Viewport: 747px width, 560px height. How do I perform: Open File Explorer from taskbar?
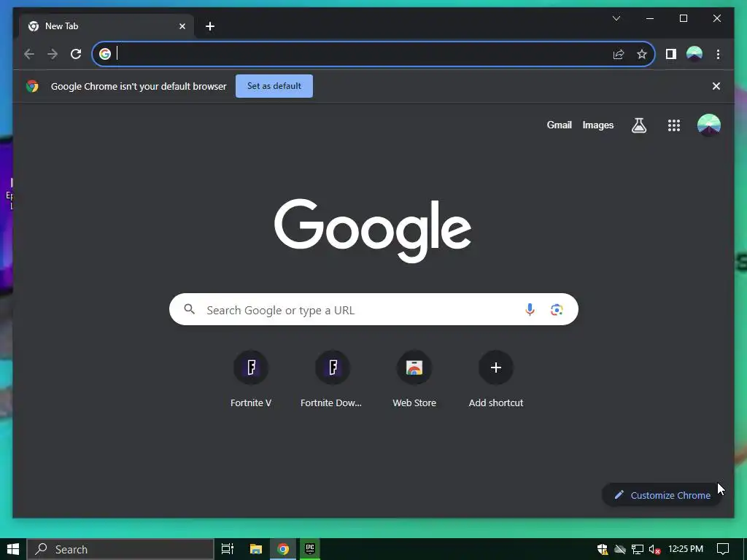point(256,549)
